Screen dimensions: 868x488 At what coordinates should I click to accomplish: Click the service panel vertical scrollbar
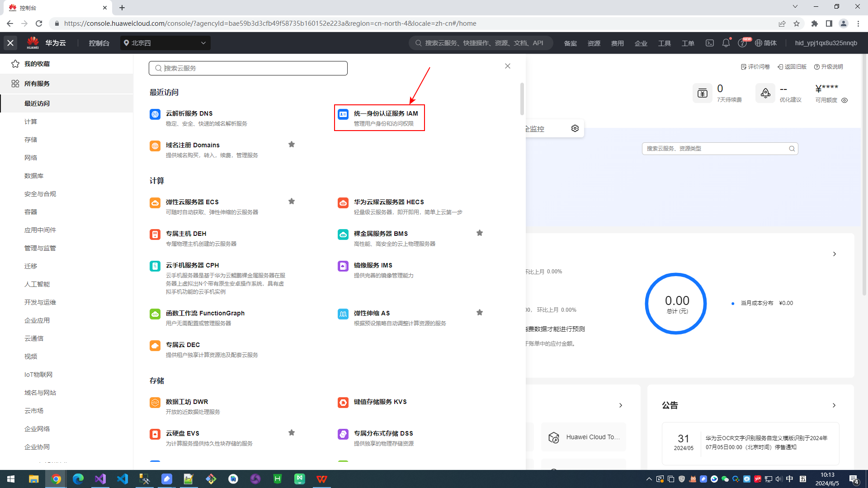tap(522, 99)
